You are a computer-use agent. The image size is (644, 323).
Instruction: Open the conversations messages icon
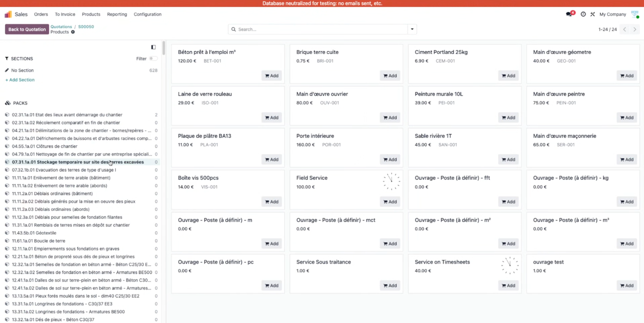pyautogui.click(x=569, y=14)
